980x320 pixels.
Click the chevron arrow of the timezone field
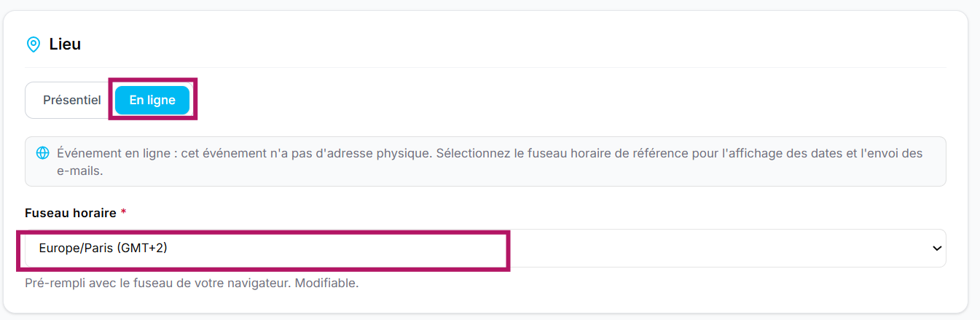click(937, 249)
